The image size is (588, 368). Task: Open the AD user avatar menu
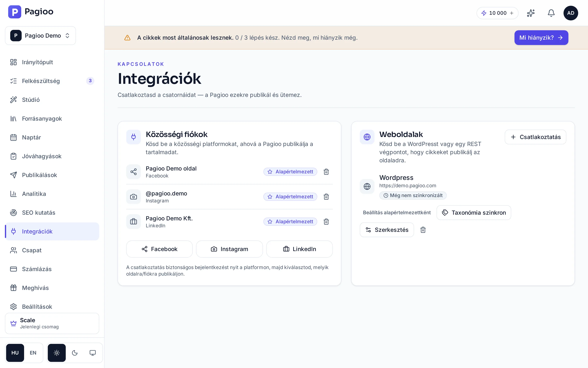pos(570,13)
